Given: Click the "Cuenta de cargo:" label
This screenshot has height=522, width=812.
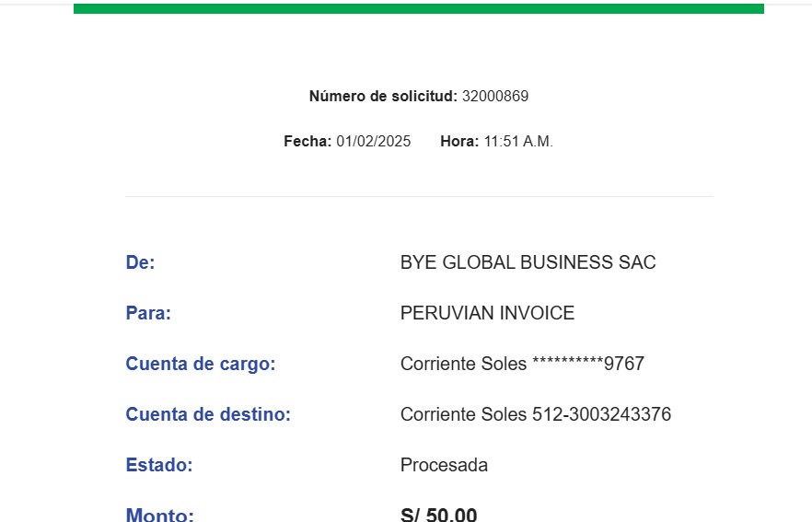Looking at the screenshot, I should (201, 364).
